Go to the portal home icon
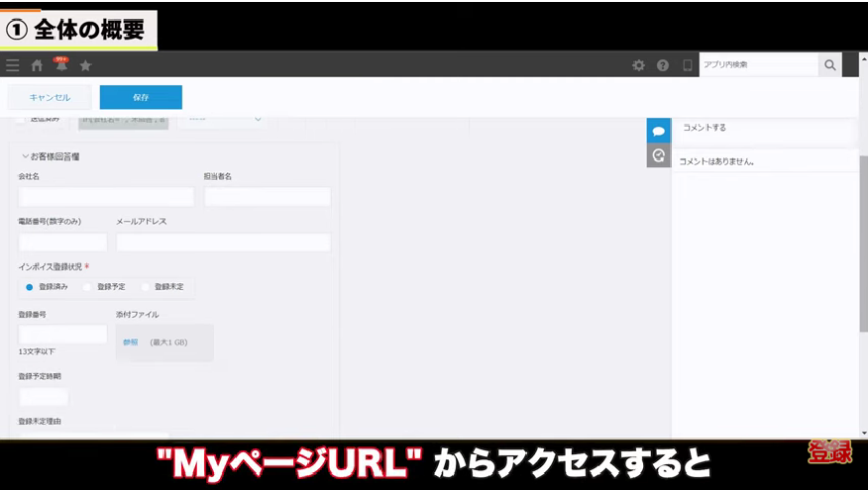 tap(37, 65)
